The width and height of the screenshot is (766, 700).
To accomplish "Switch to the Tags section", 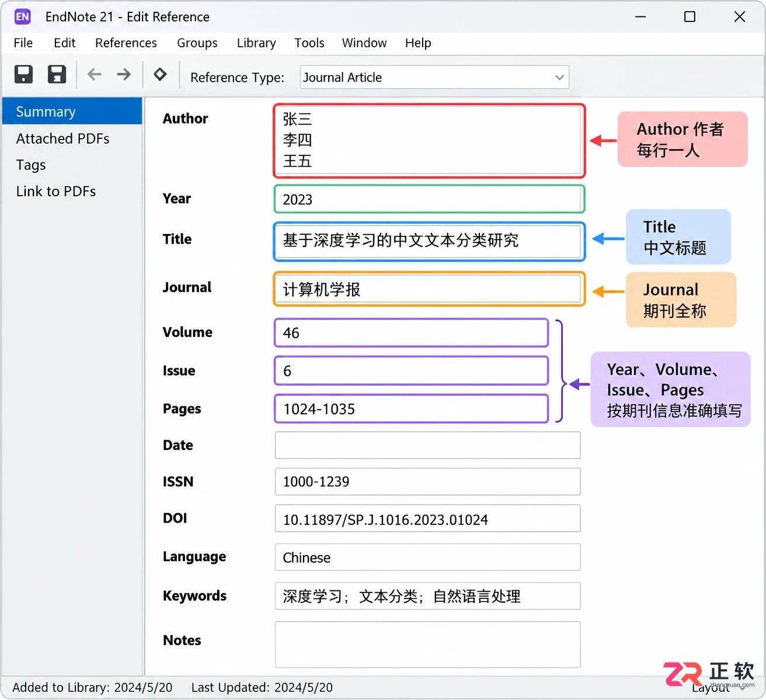I will [x=31, y=165].
